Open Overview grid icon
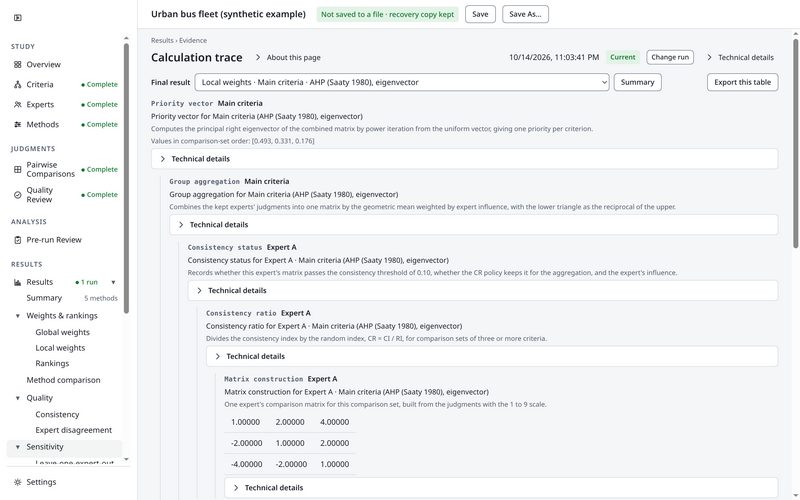Viewport: 800px width, 500px height. [x=18, y=65]
